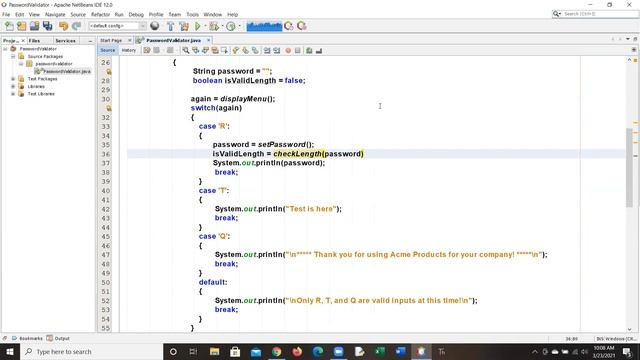
Task: Close the Projects panel tab
Action: tap(23, 41)
